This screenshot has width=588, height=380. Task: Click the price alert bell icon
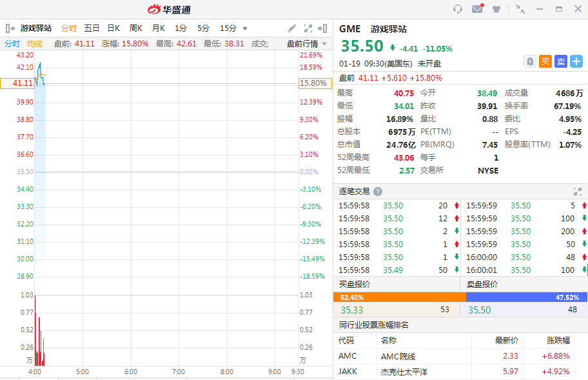[530, 61]
